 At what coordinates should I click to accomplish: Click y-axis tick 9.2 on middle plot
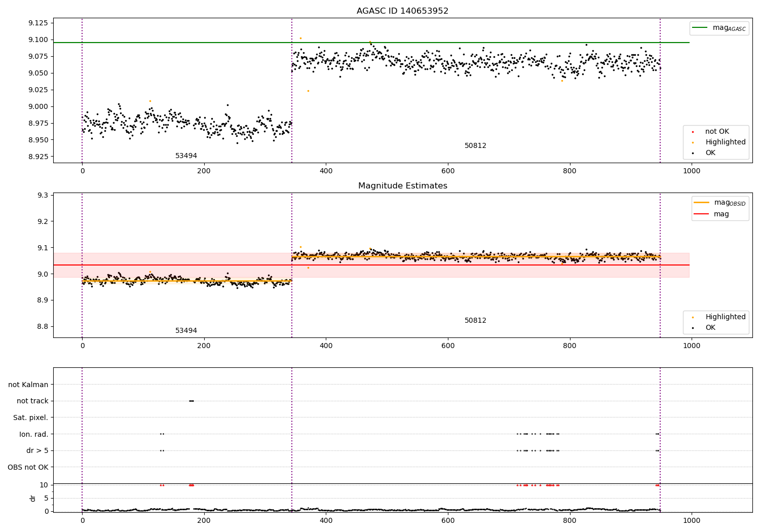43,221
